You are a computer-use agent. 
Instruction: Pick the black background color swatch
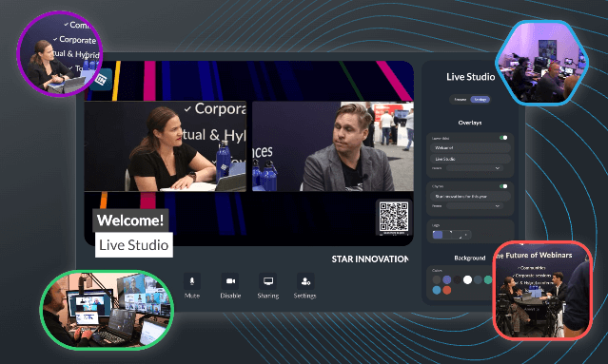click(x=457, y=279)
